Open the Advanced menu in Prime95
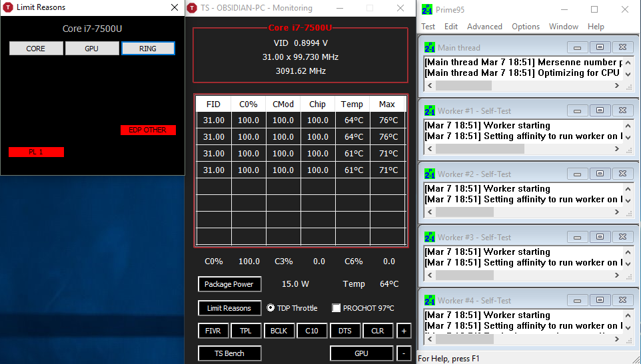Image resolution: width=641 pixels, height=364 pixels. click(x=484, y=27)
